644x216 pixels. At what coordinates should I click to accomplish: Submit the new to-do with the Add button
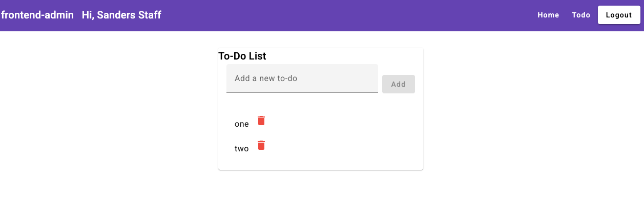pyautogui.click(x=399, y=84)
